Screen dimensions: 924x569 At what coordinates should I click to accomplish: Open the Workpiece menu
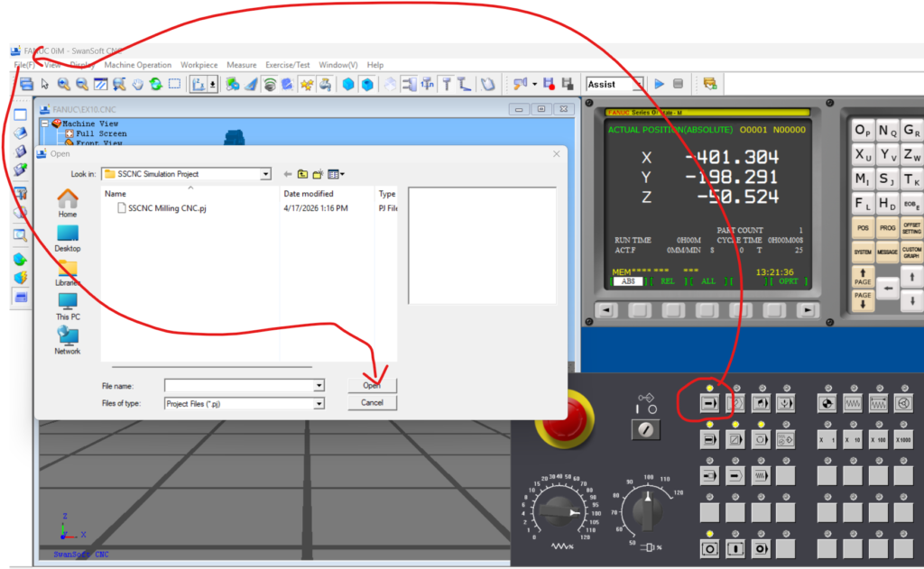(x=199, y=65)
